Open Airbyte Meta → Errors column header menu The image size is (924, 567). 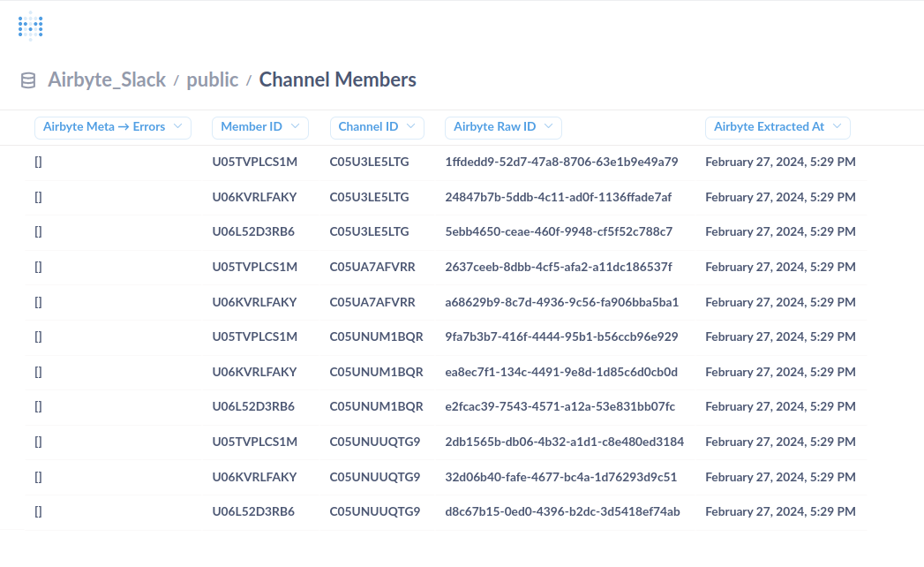[113, 127]
